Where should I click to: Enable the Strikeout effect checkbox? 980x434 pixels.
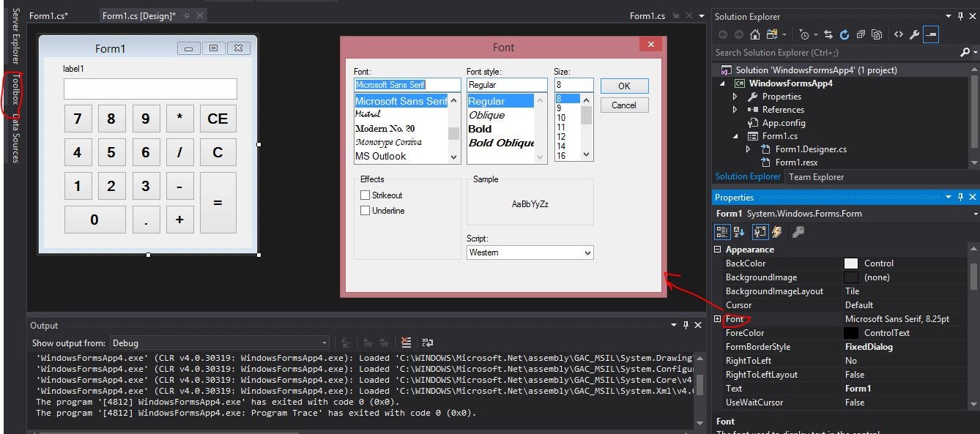click(365, 195)
